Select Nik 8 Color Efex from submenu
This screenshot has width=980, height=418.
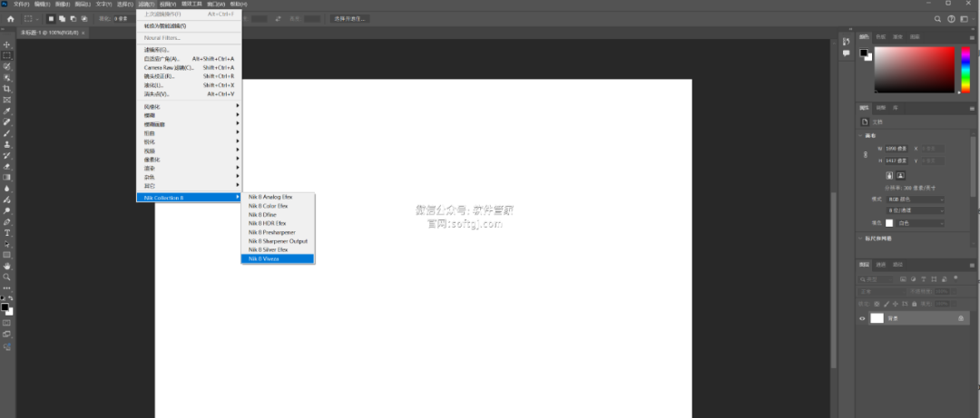click(278, 206)
